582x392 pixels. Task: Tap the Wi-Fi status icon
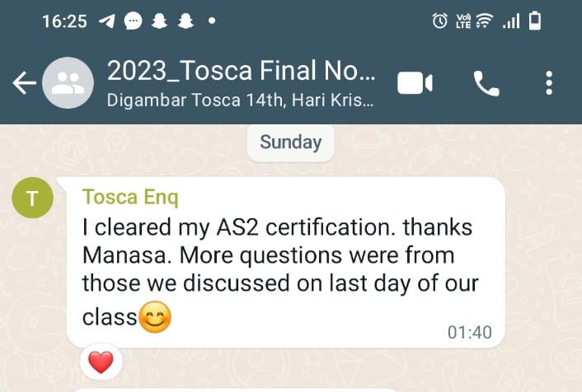[485, 21]
